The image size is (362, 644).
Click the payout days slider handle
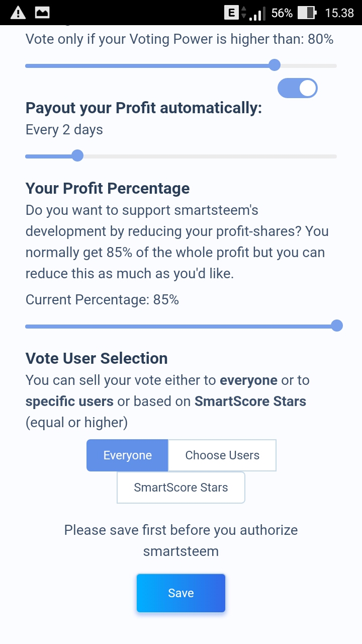[77, 155]
